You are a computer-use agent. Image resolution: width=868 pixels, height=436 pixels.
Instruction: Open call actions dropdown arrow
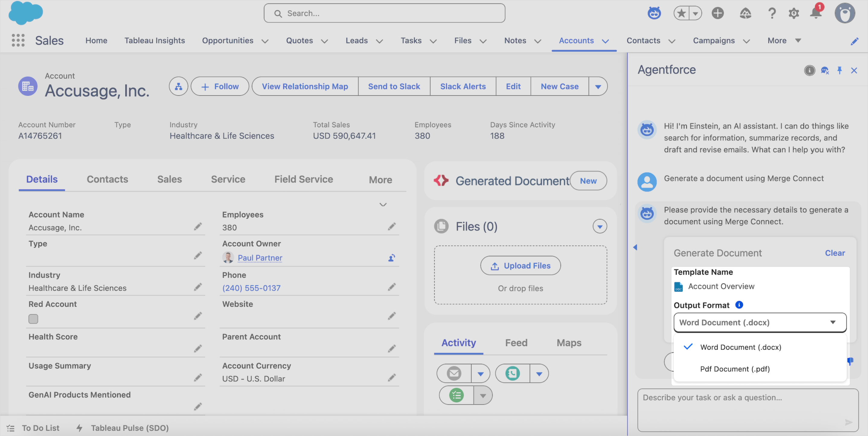click(539, 374)
